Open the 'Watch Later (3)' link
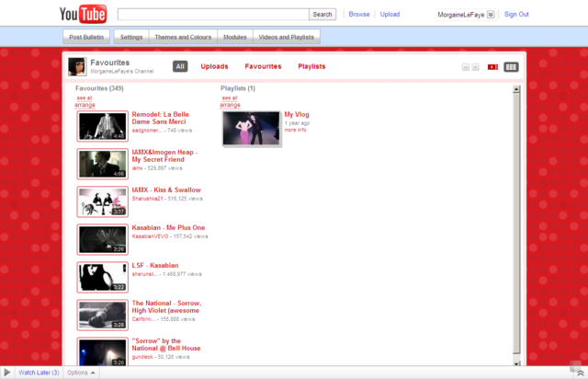The width and height of the screenshot is (588, 379). (39, 373)
